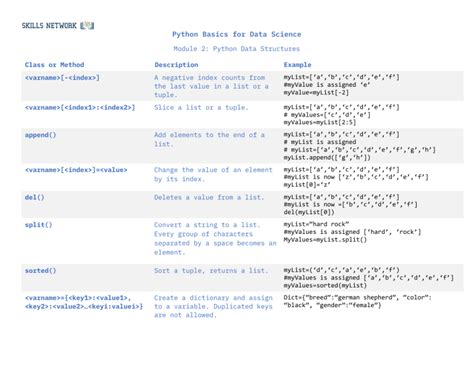Click the '<varname>[<index1>:<index2>]' method cell
Viewport: 474px width, 365px height.
pos(80,108)
